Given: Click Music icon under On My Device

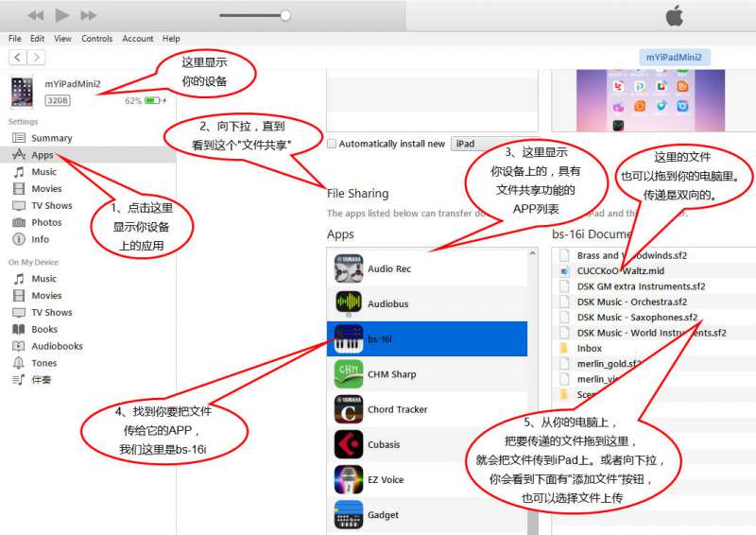Looking at the screenshot, I should 19,278.
